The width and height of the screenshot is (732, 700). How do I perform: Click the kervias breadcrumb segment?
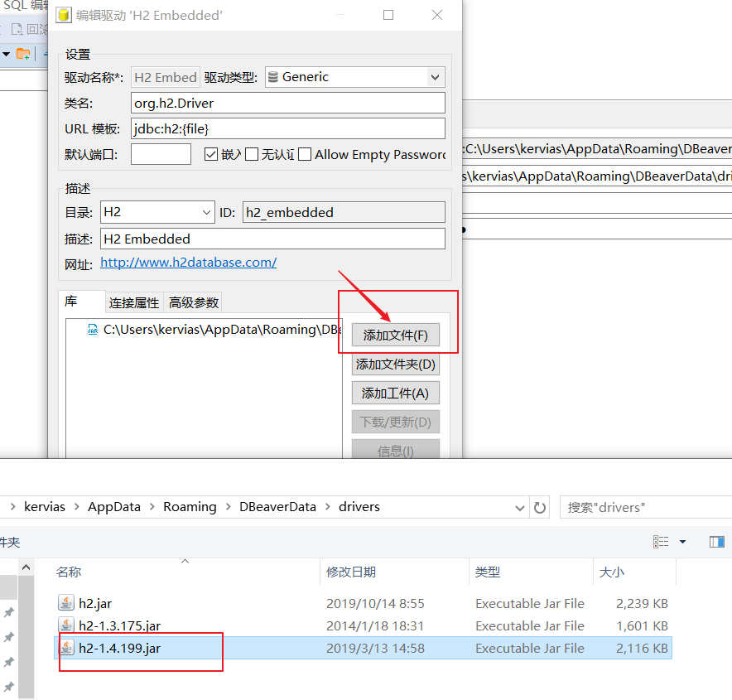click(45, 507)
